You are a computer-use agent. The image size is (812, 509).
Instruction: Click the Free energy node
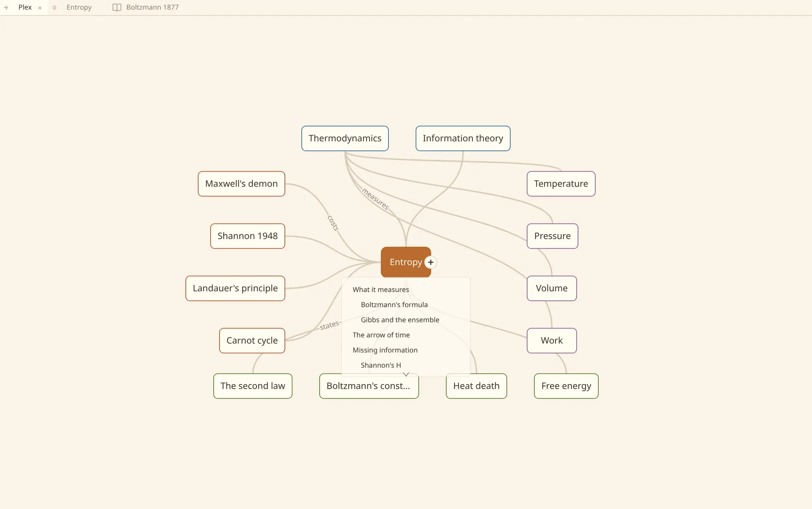point(566,386)
